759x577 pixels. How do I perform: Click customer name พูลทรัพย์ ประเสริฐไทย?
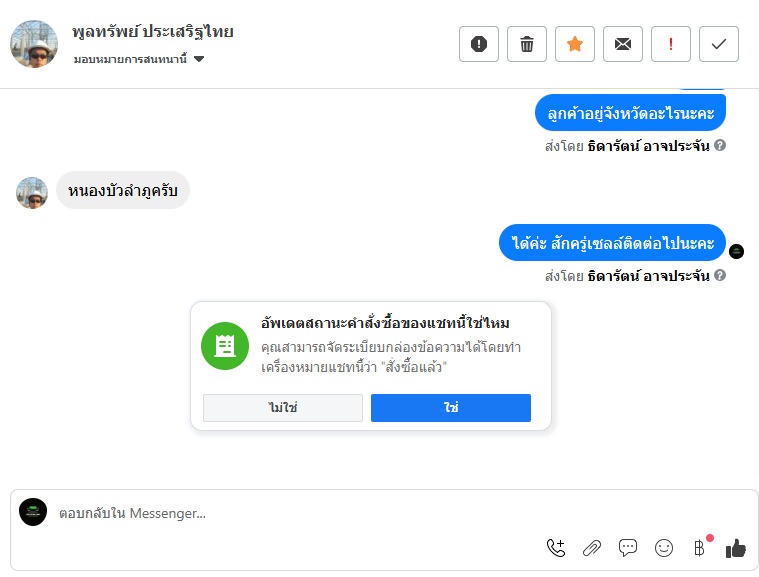pyautogui.click(x=153, y=31)
